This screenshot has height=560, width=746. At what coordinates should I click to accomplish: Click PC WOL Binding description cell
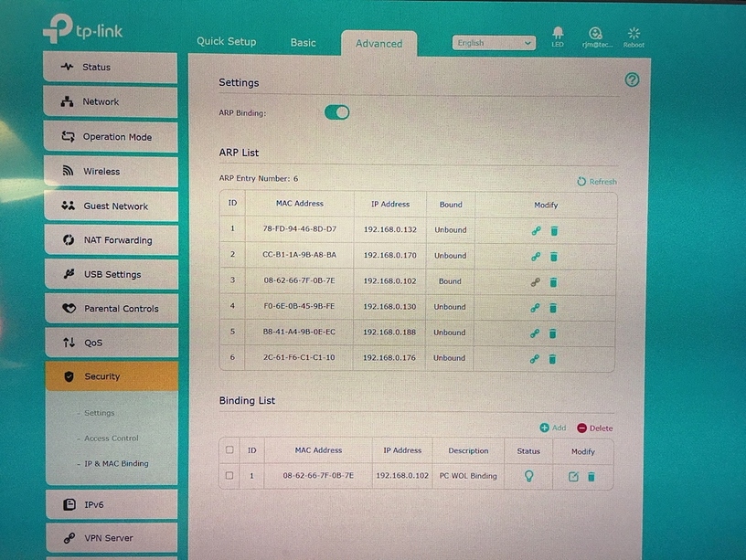pyautogui.click(x=468, y=476)
